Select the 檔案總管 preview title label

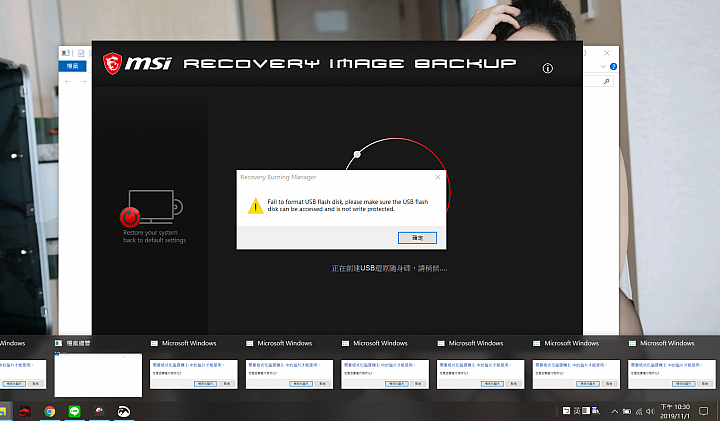(x=79, y=343)
